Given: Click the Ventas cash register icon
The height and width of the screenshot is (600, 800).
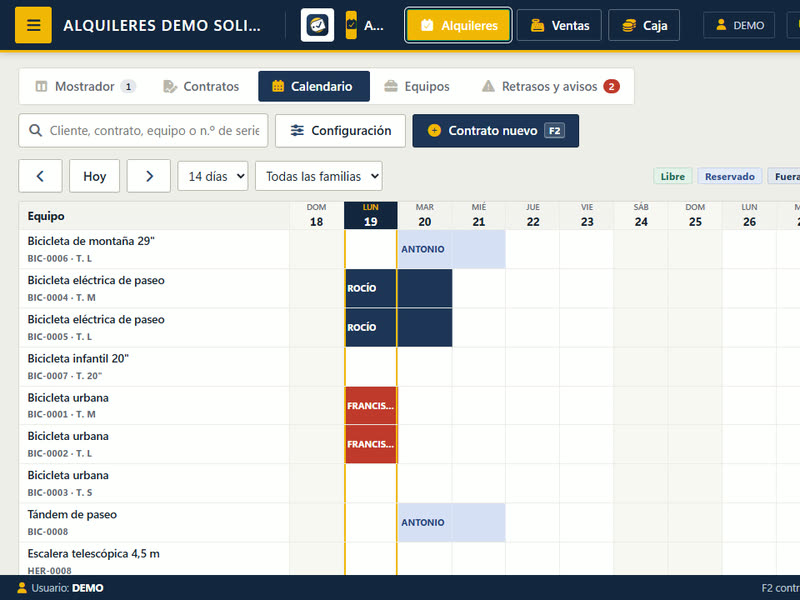Looking at the screenshot, I should point(537,25).
